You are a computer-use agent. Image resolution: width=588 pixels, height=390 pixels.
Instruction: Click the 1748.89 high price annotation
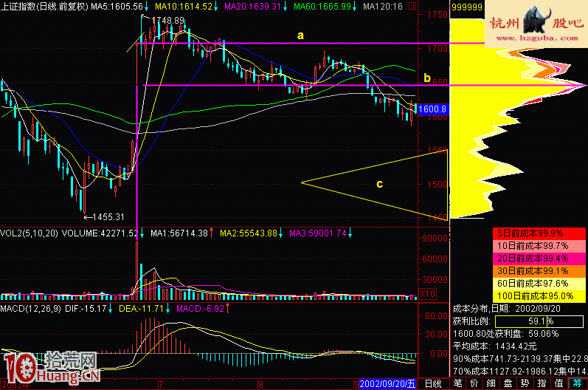click(x=168, y=21)
